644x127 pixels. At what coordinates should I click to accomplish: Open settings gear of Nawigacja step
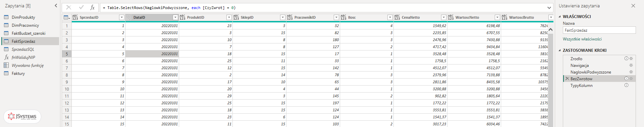pyautogui.click(x=631, y=65)
